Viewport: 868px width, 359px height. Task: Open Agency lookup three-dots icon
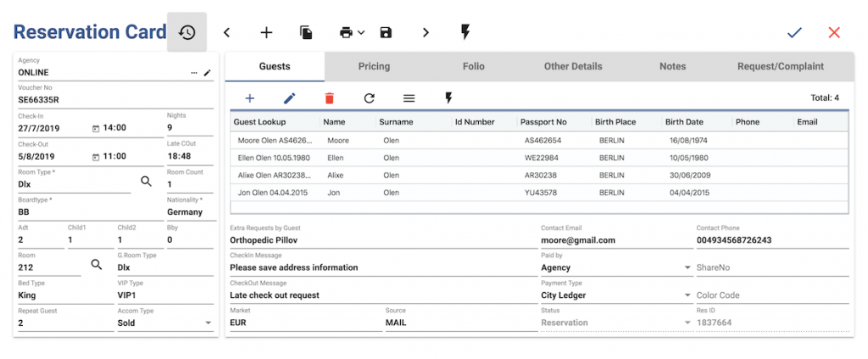coord(194,73)
